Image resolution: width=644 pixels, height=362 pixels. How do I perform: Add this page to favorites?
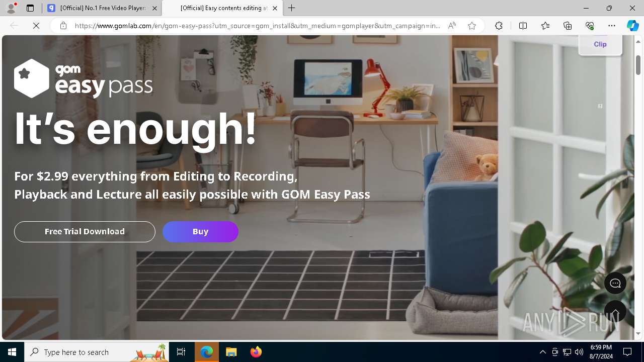(x=472, y=26)
